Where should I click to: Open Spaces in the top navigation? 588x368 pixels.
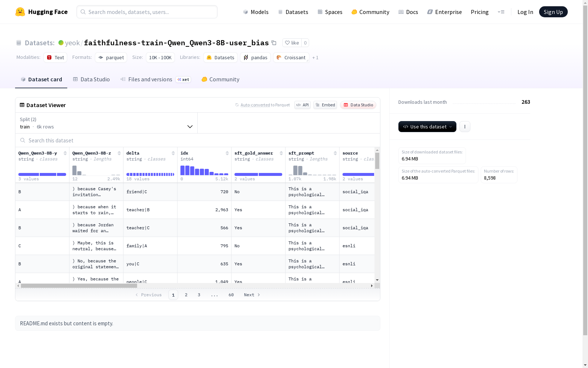click(x=330, y=12)
